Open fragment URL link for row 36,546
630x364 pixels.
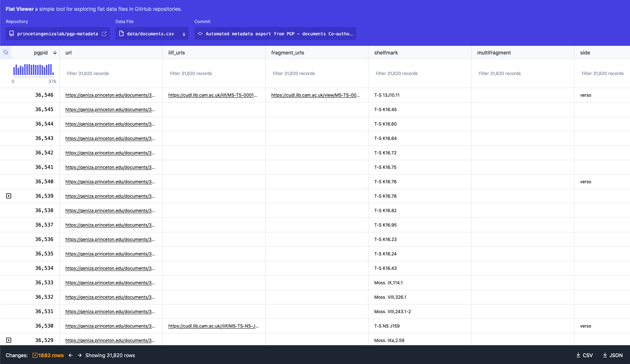pyautogui.click(x=315, y=95)
